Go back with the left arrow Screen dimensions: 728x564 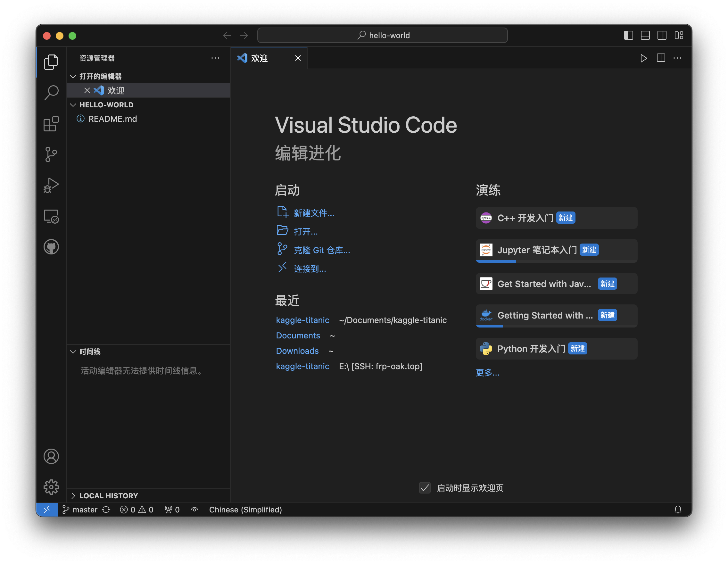point(227,35)
